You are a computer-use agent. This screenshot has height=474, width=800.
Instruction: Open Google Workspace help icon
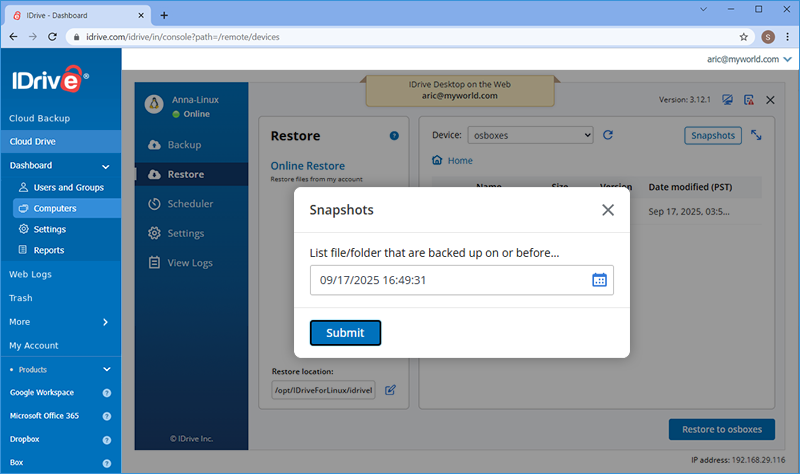pos(107,393)
